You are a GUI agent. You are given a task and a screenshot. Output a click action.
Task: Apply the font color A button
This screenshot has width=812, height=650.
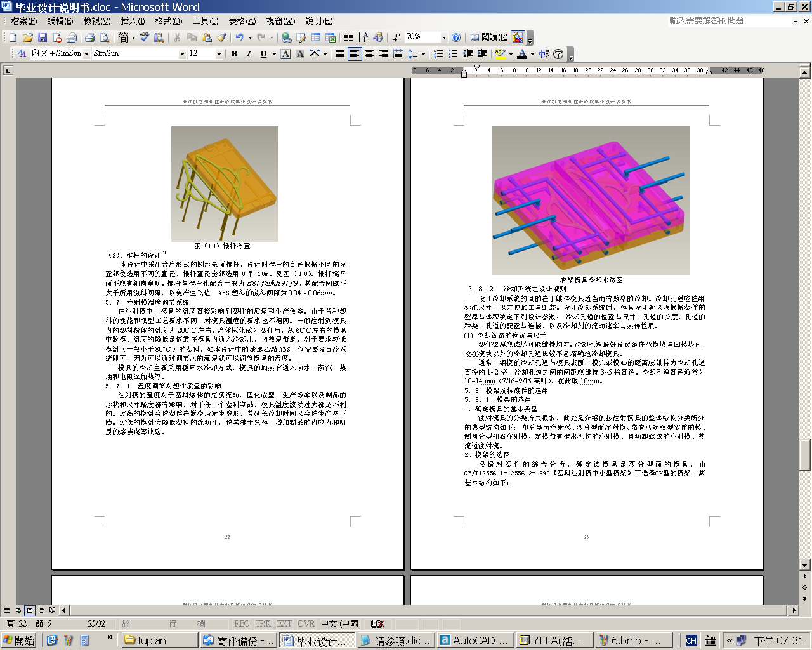tap(521, 54)
